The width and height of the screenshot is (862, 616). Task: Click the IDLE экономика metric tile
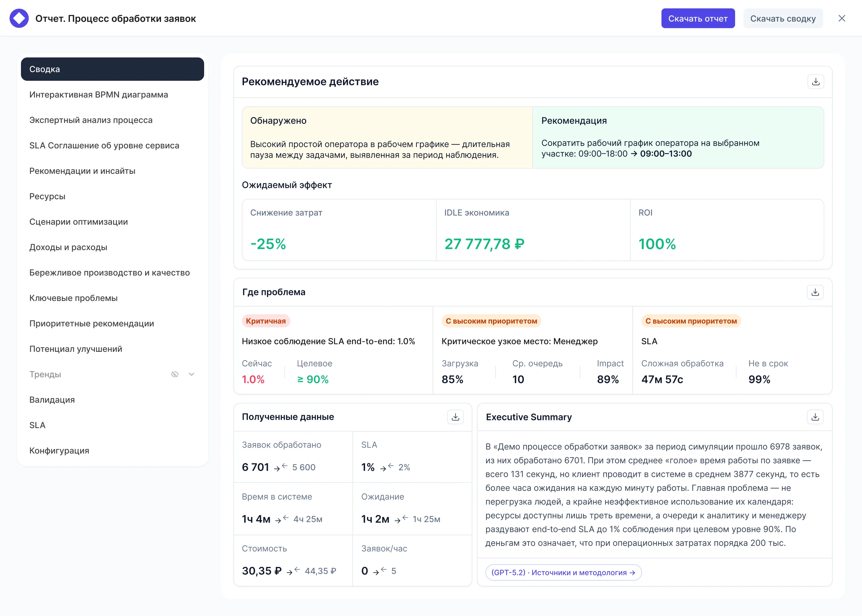pos(533,230)
